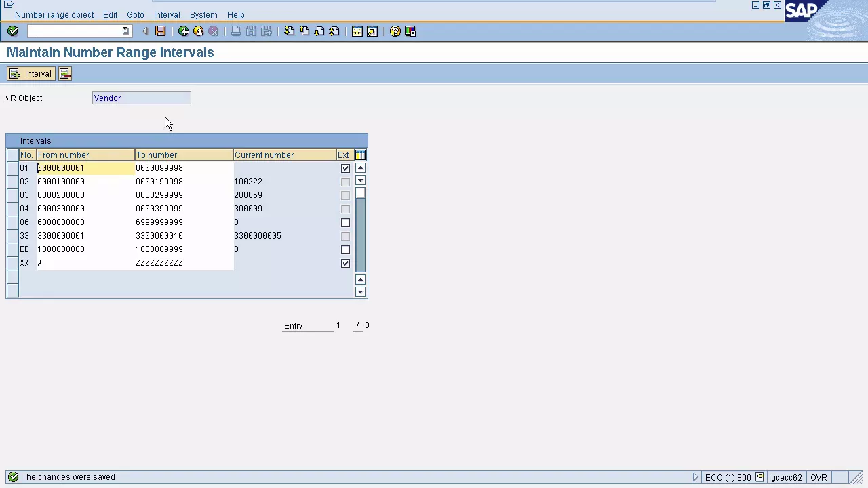868x488 pixels.
Task: Click the Find Next binoculars icon
Action: pyautogui.click(x=267, y=31)
